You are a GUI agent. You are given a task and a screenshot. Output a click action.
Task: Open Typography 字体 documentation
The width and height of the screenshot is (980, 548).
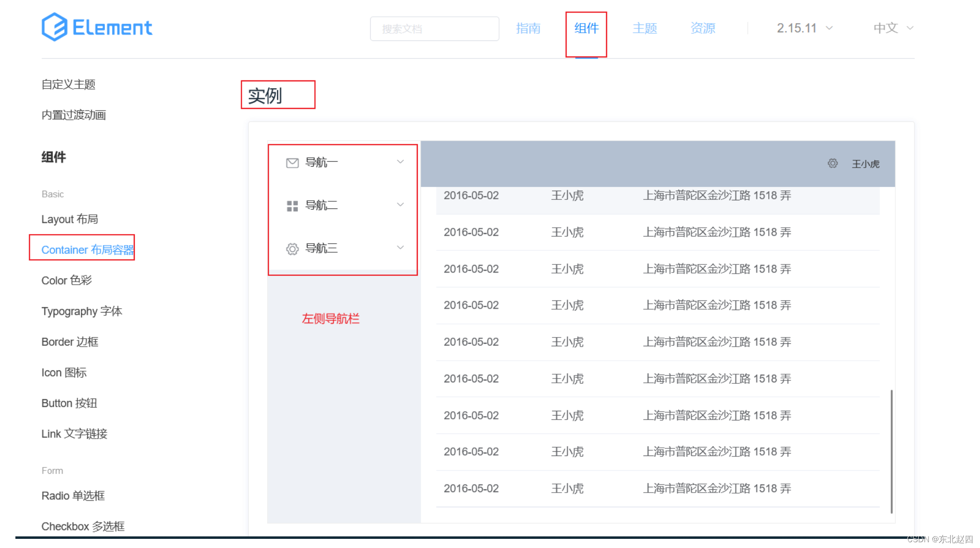pos(82,311)
